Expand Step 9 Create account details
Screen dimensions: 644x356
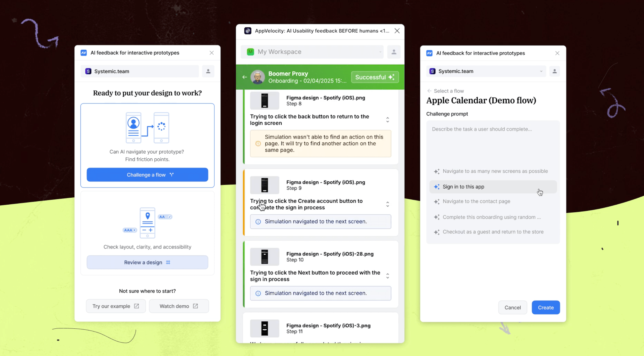pos(387,204)
